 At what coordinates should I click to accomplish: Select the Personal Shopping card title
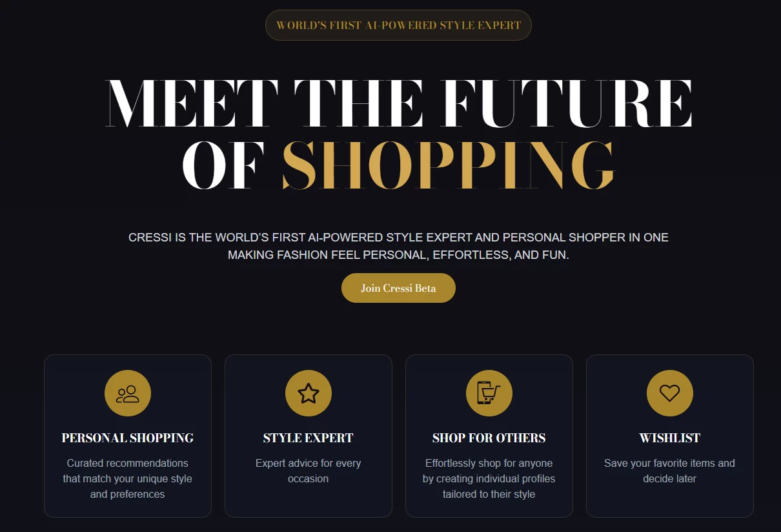click(128, 438)
